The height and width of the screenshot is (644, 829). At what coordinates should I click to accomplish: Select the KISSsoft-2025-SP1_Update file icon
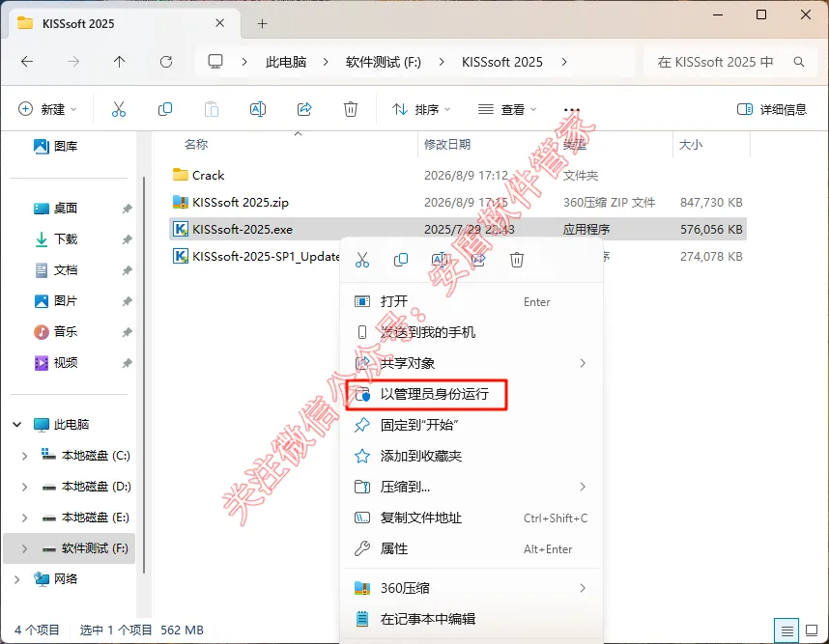(181, 256)
